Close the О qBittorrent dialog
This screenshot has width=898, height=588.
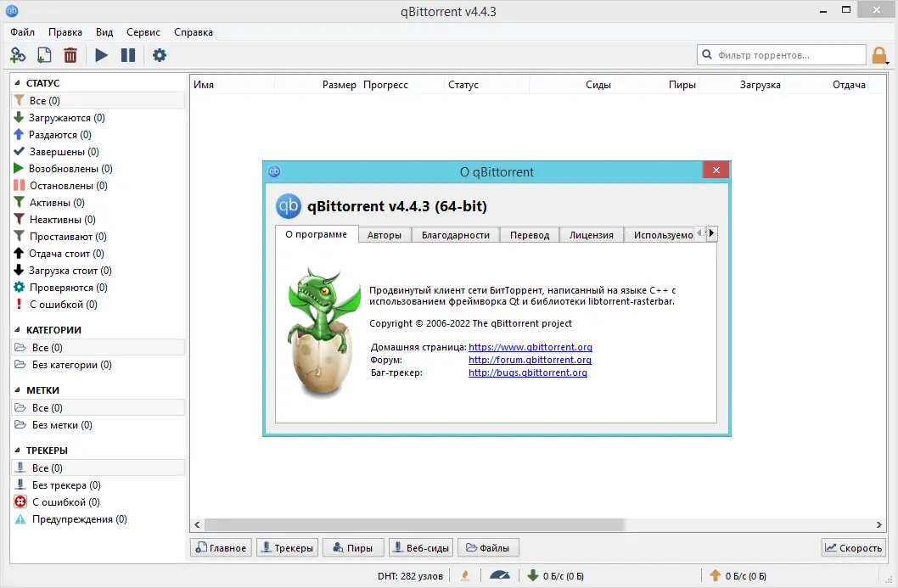click(x=716, y=170)
